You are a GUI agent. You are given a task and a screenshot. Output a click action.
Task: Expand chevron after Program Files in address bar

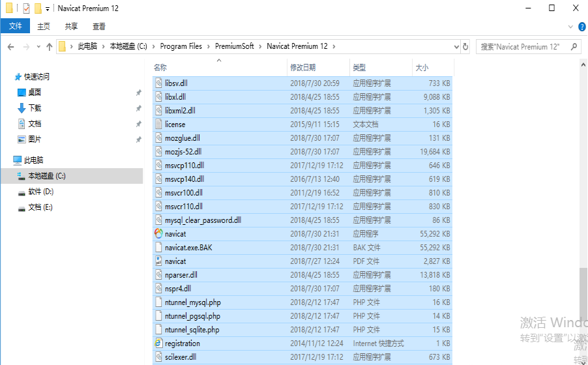coord(209,46)
